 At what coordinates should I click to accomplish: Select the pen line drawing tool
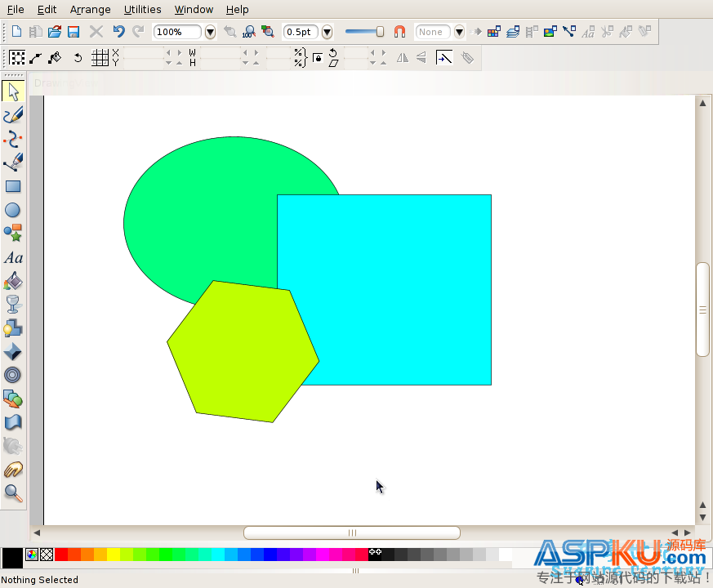[x=13, y=163]
